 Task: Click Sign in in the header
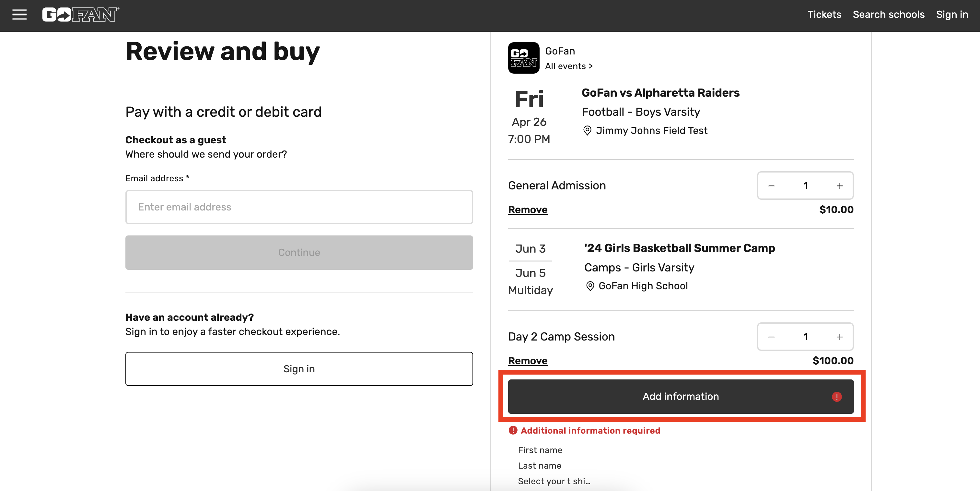pos(952,15)
